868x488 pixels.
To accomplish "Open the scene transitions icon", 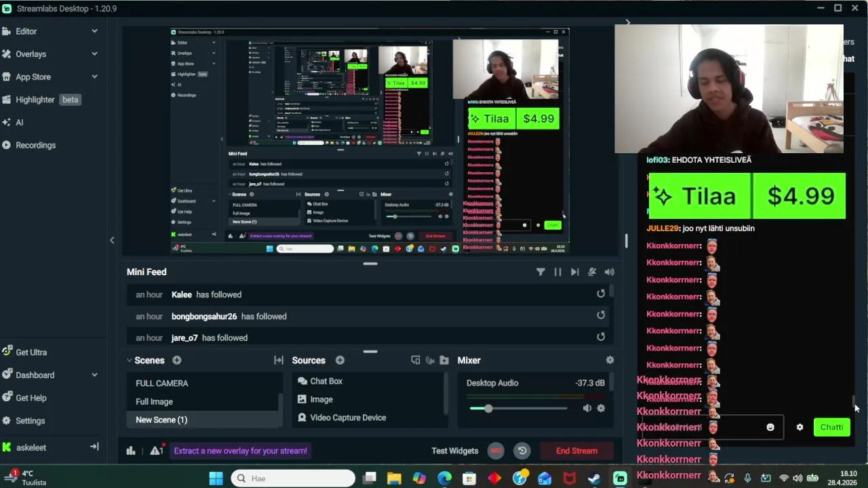I will (278, 361).
